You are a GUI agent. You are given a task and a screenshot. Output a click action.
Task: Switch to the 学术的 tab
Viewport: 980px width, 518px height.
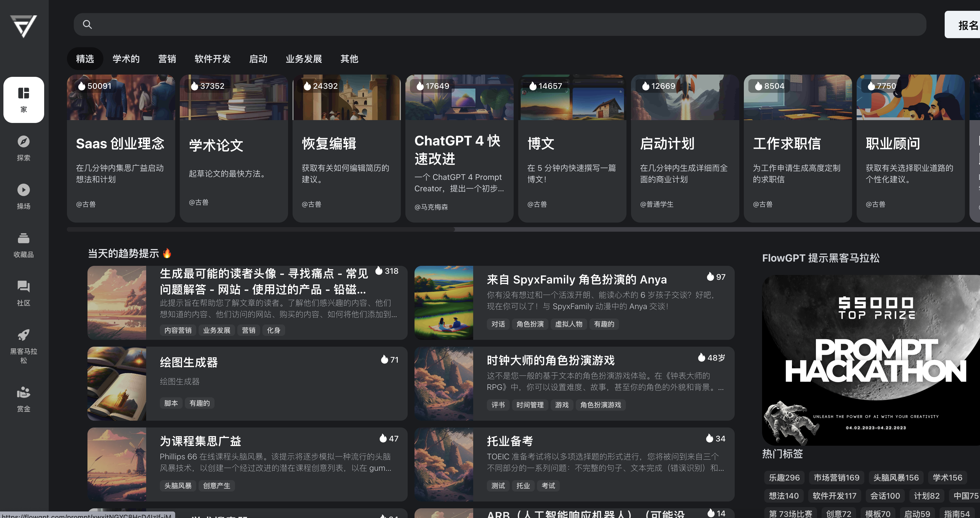tap(126, 59)
